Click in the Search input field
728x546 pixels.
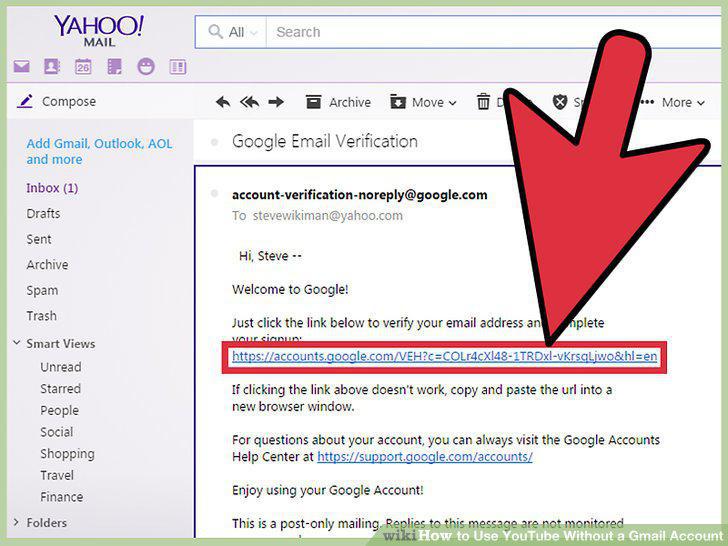click(x=496, y=32)
